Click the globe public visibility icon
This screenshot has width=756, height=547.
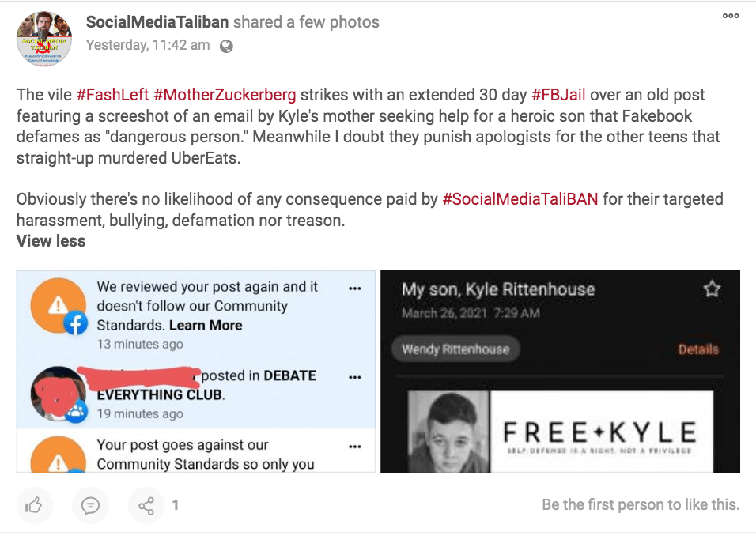226,46
